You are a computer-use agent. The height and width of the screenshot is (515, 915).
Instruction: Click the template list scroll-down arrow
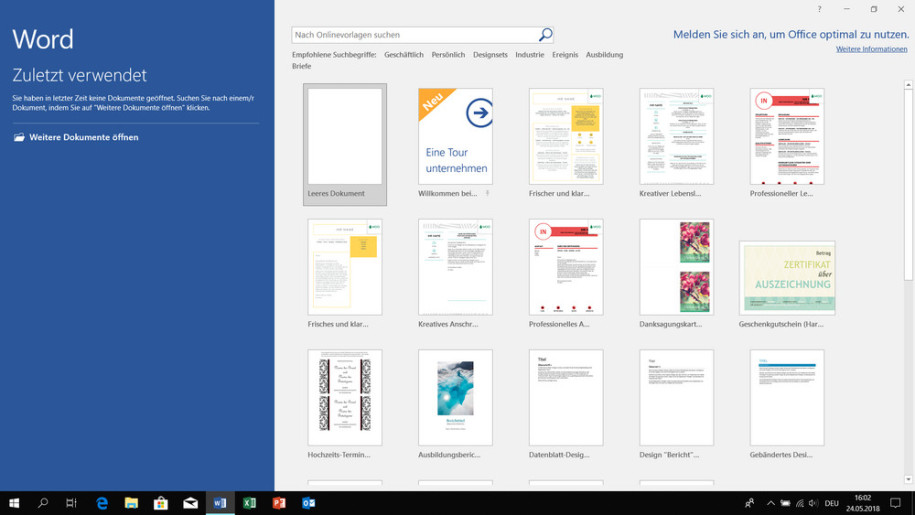(908, 479)
